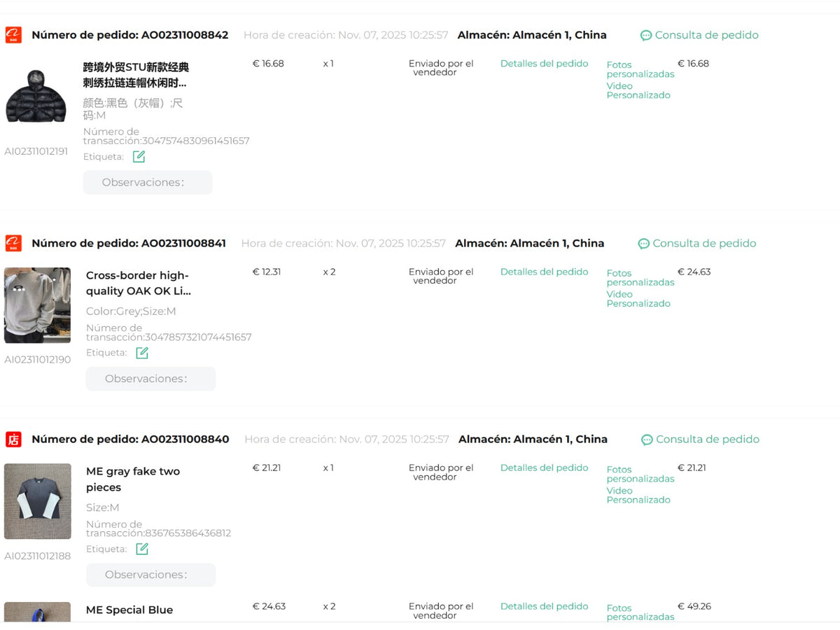Viewport: 840px width, 630px height.
Task: Click the chat bubble icon for order AO02311008842
Action: coord(646,35)
